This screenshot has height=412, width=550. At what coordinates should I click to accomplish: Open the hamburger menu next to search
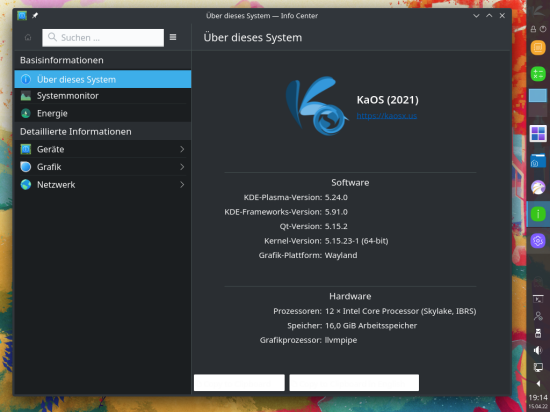[173, 37]
